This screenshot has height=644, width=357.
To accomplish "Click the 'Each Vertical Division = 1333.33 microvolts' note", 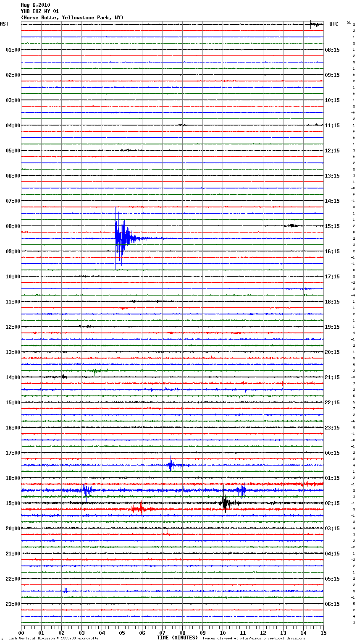I will coord(53,638).
